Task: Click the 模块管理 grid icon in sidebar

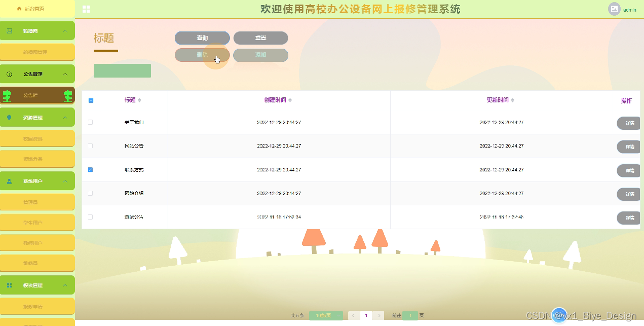Action: (x=9, y=285)
